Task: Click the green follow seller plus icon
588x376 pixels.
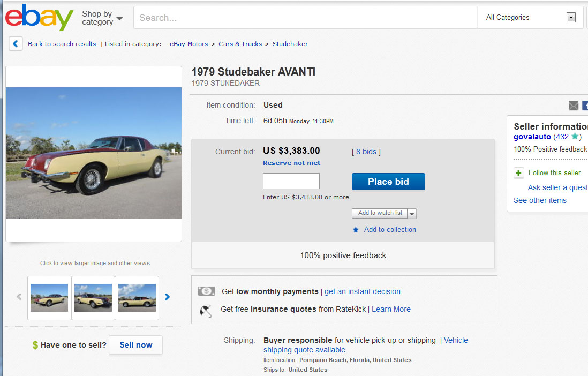Action: coord(518,173)
